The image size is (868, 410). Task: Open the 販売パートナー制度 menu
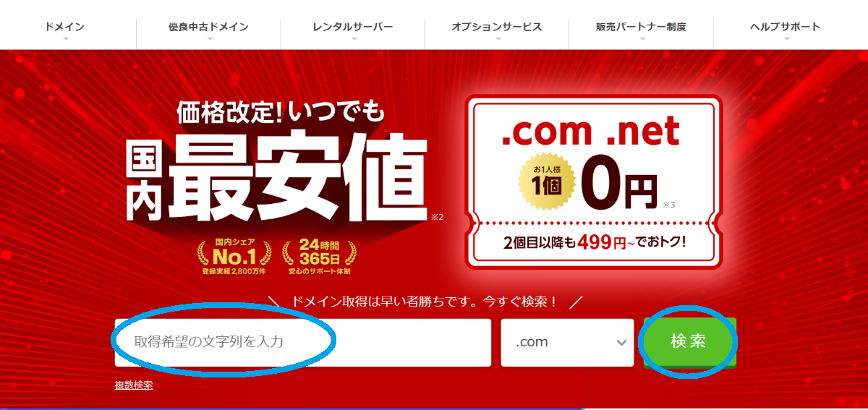coord(641,27)
